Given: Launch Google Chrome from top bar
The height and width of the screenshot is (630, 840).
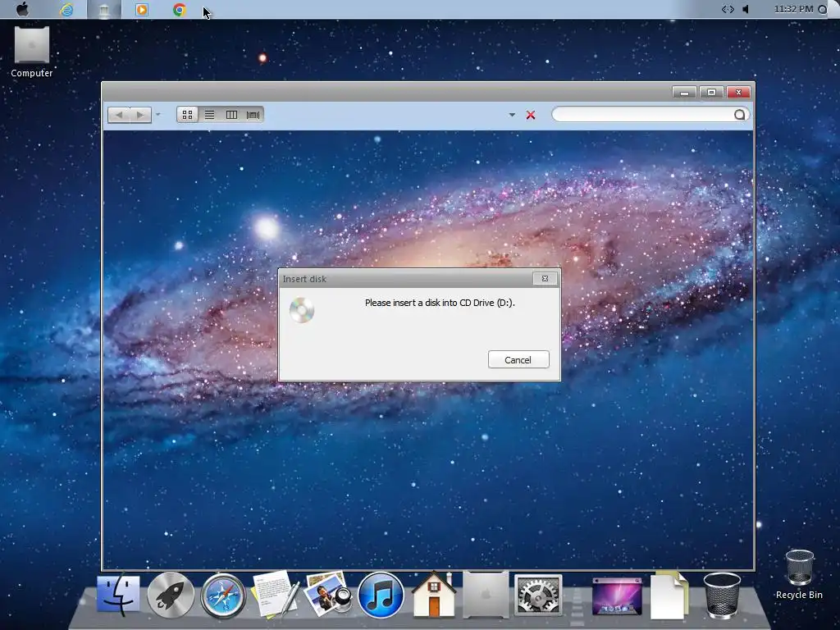Looking at the screenshot, I should click(x=180, y=9).
